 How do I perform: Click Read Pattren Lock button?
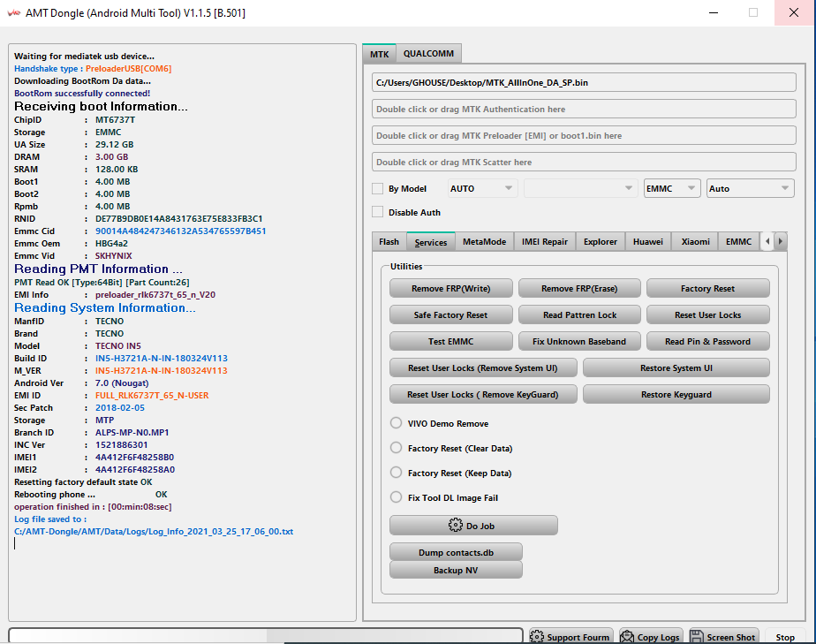pyautogui.click(x=579, y=315)
